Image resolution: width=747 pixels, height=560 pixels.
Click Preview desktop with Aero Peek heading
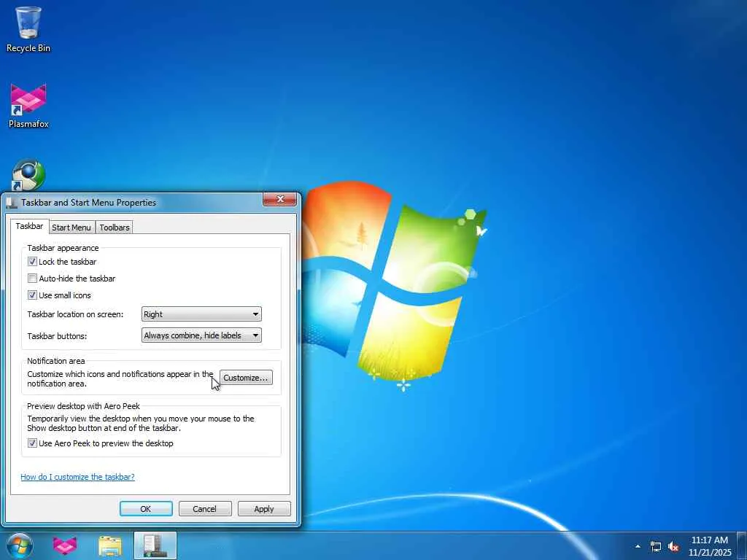coord(83,406)
